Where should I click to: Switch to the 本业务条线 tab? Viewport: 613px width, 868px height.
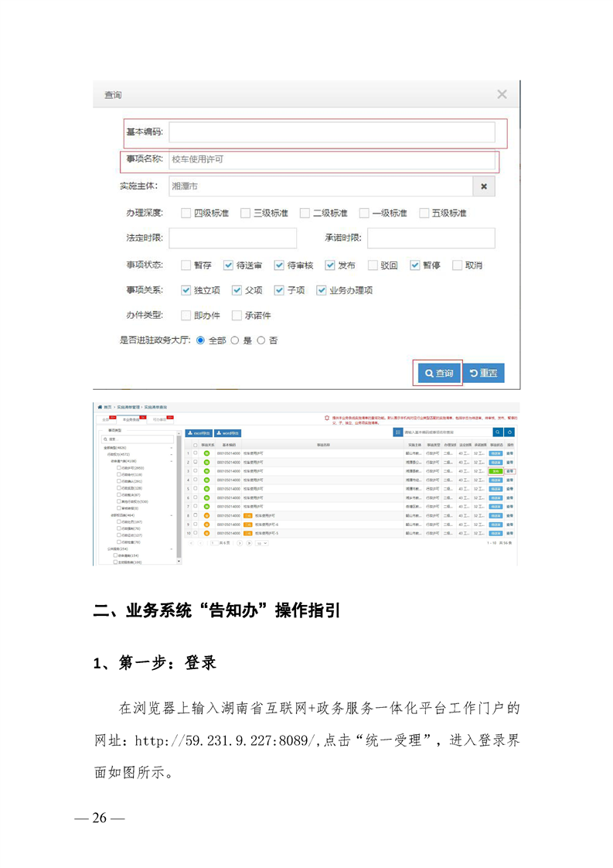(131, 419)
